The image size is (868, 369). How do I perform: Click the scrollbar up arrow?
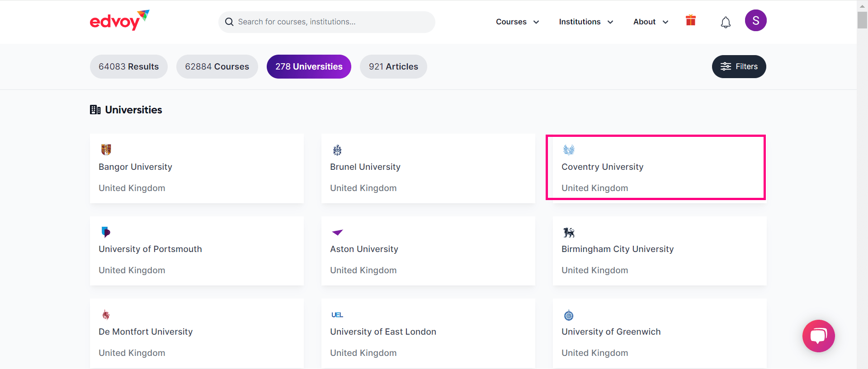pyautogui.click(x=862, y=5)
